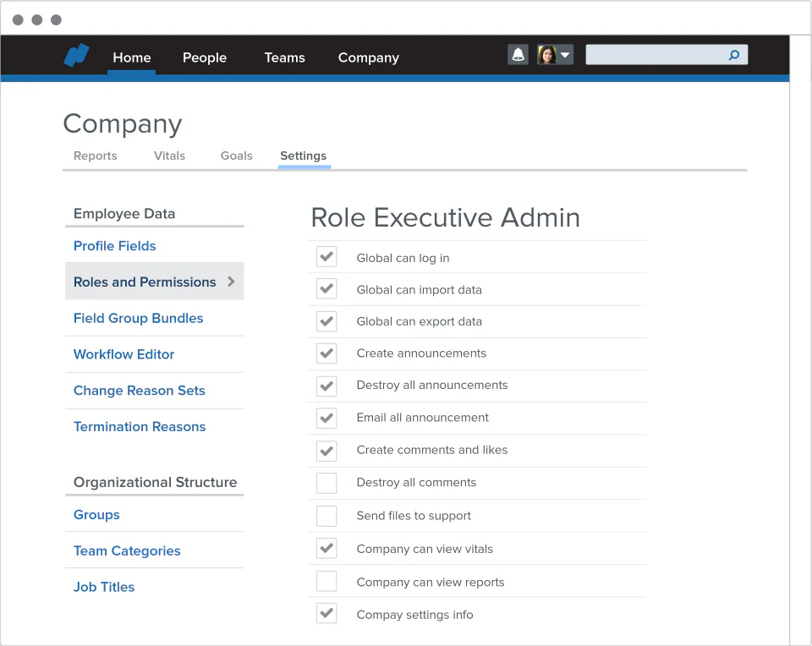This screenshot has width=812, height=646.
Task: Enable Company can view reports
Action: click(x=326, y=581)
